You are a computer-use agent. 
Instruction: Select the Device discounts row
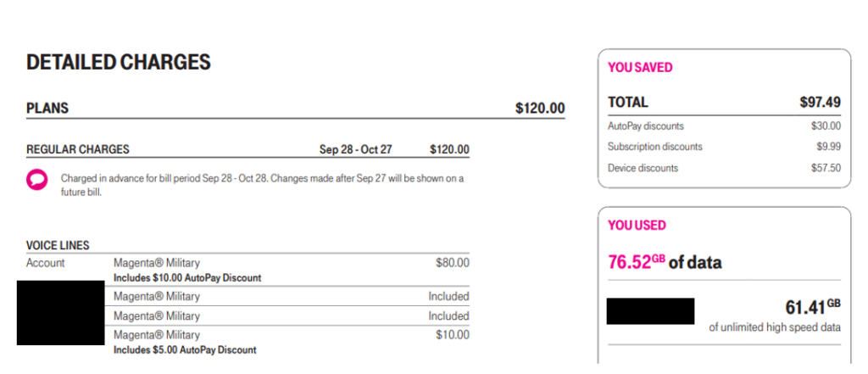tap(724, 168)
